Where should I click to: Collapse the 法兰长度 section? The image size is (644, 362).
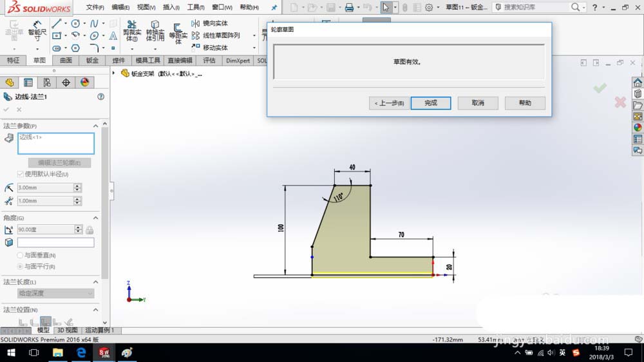click(x=95, y=282)
